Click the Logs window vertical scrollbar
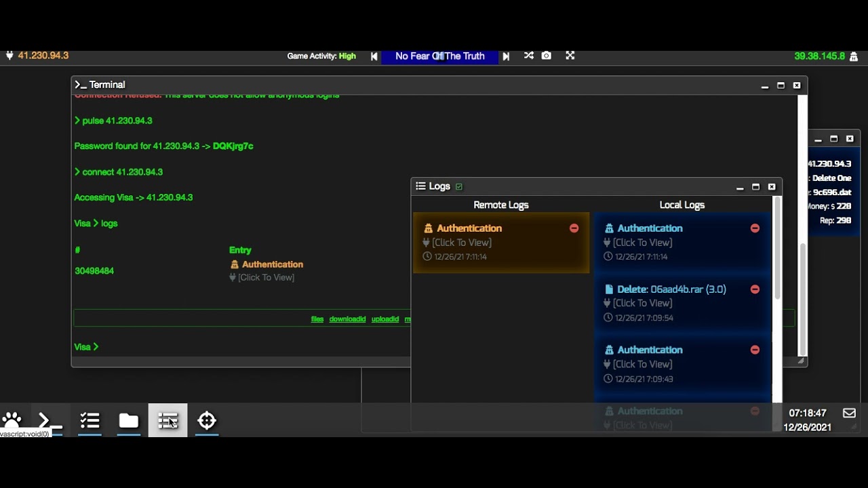 click(777, 247)
